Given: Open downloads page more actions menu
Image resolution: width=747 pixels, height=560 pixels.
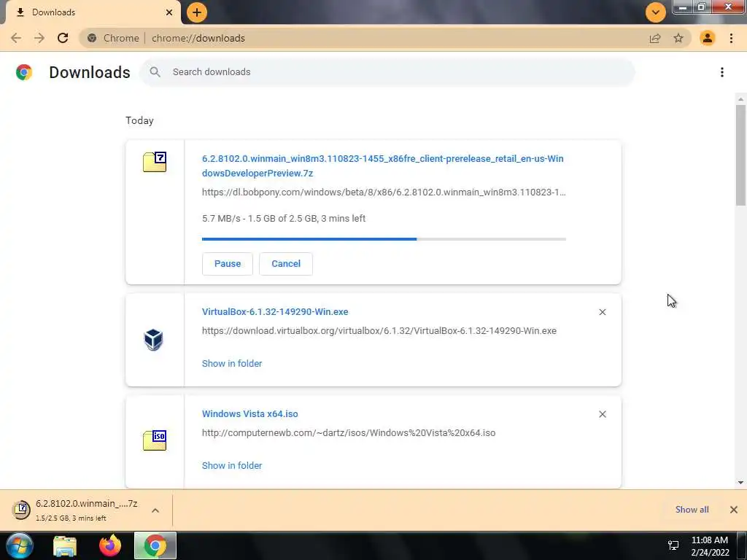Looking at the screenshot, I should (x=722, y=72).
